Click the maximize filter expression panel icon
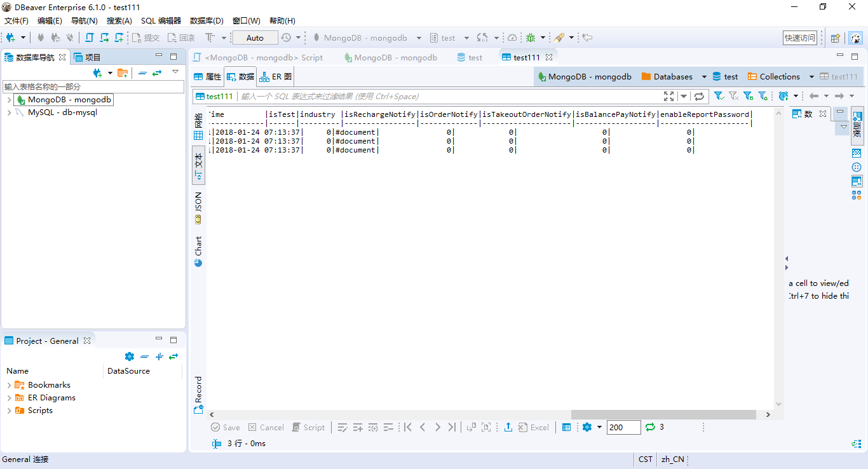 [669, 96]
